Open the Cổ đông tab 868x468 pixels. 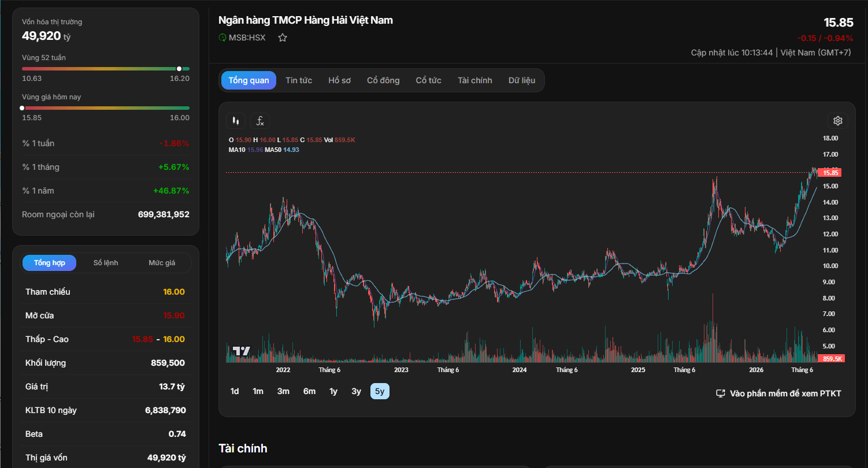pyautogui.click(x=383, y=80)
